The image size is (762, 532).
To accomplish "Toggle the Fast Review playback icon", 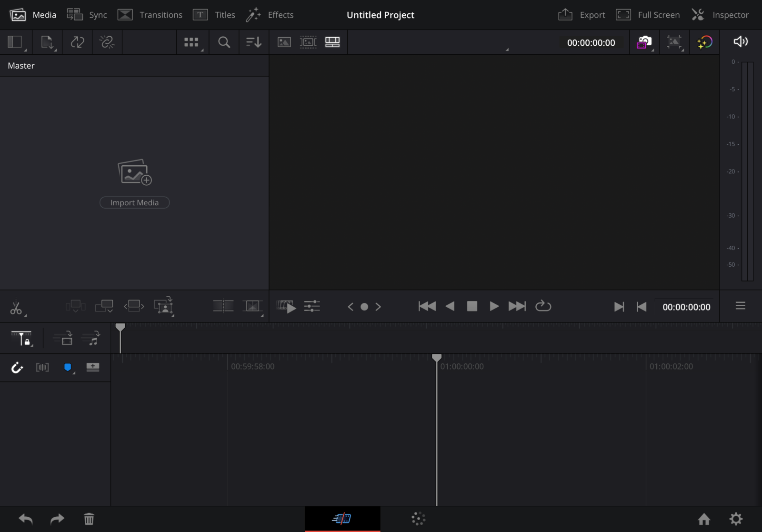I will point(287,306).
